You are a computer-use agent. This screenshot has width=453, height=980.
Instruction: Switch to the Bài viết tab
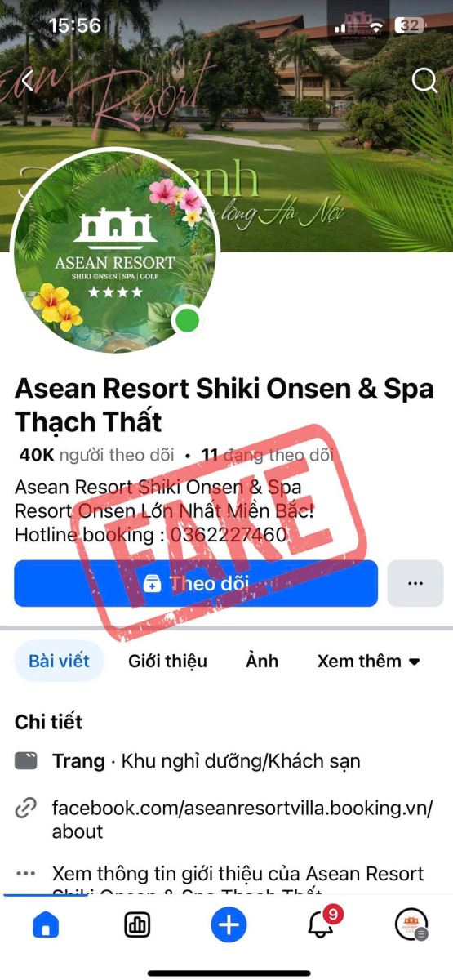click(x=59, y=661)
